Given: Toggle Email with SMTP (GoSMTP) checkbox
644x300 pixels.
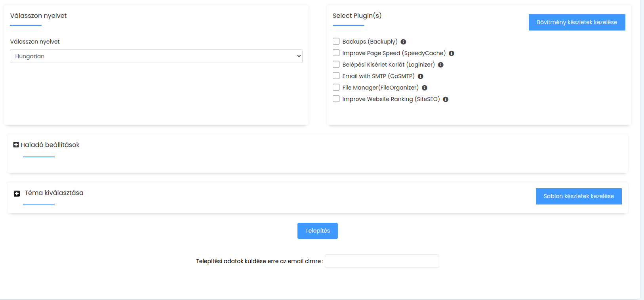Looking at the screenshot, I should (x=336, y=76).
